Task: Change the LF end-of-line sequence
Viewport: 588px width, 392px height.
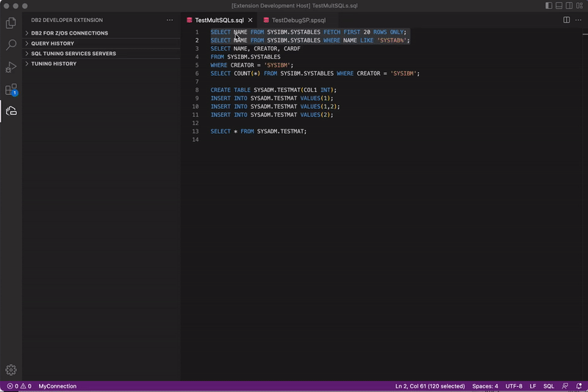Action: pyautogui.click(x=532, y=386)
